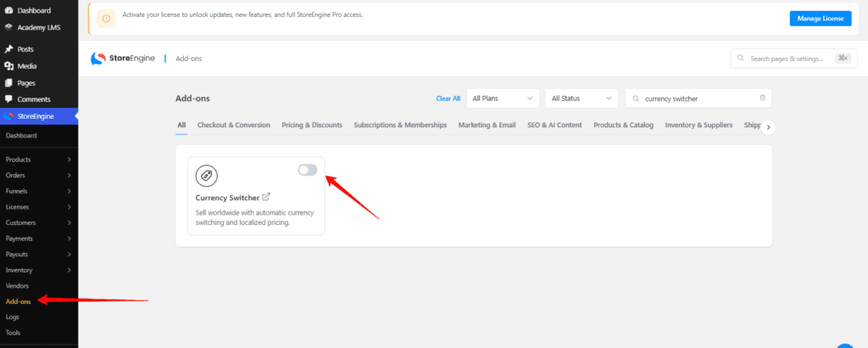
Task: Click the Comments speech bubble icon
Action: point(8,99)
